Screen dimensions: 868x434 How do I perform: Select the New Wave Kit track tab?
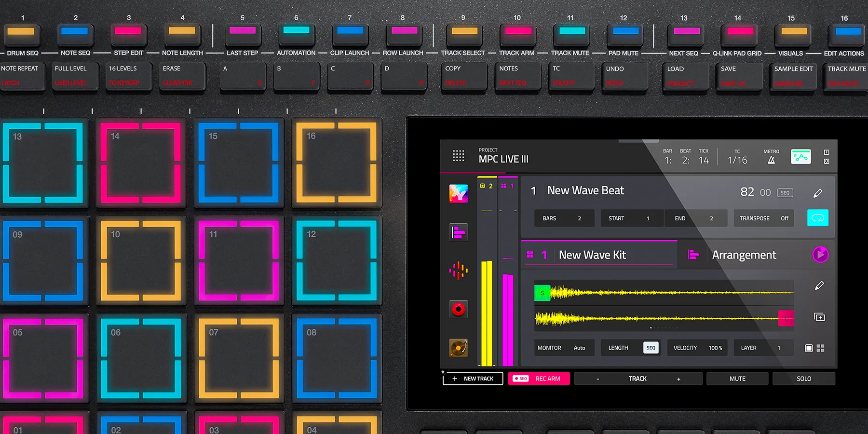coord(599,255)
